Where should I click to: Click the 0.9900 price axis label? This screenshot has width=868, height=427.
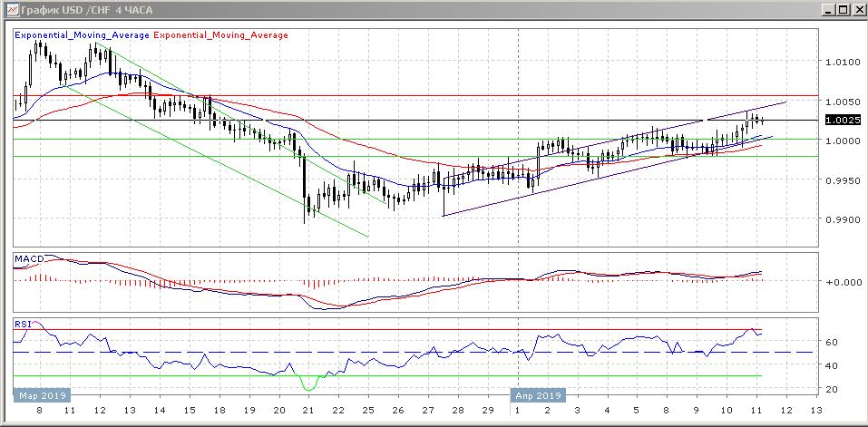coord(842,220)
